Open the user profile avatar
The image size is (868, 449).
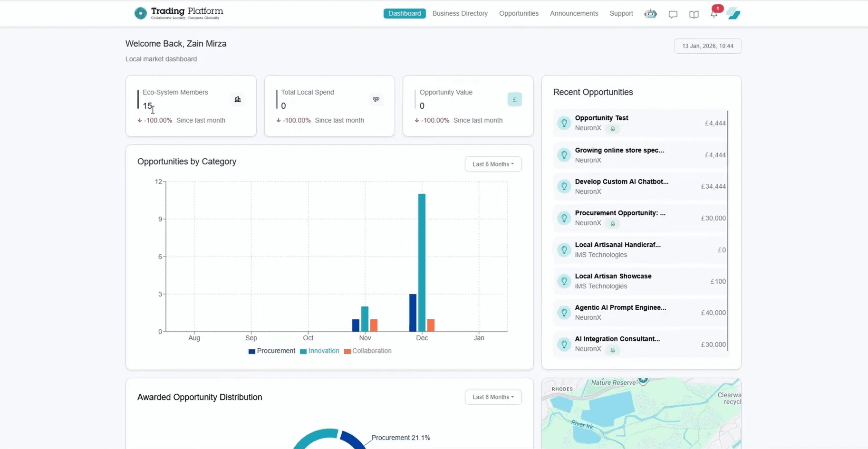(733, 14)
